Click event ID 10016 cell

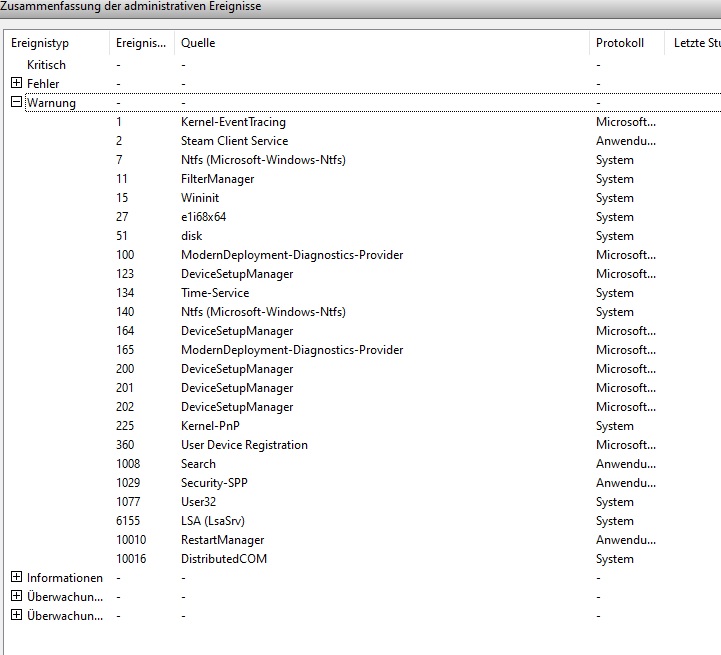(131, 559)
